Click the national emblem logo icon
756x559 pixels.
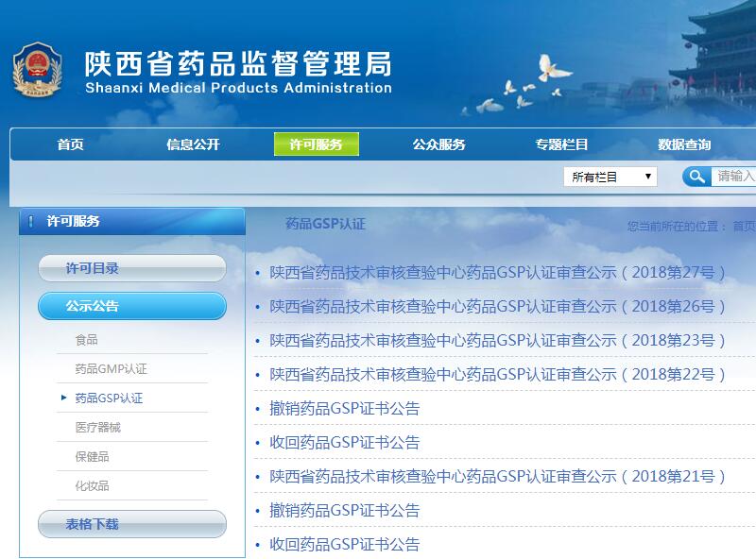[x=36, y=71]
